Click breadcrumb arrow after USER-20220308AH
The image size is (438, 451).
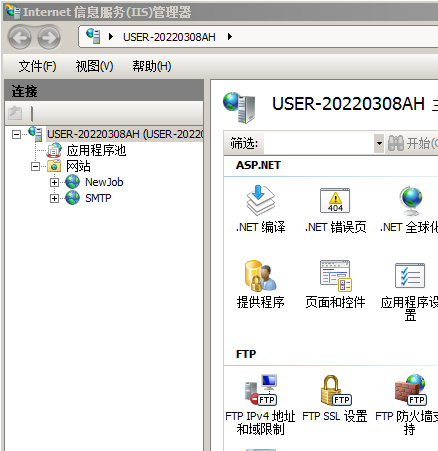tap(230, 37)
